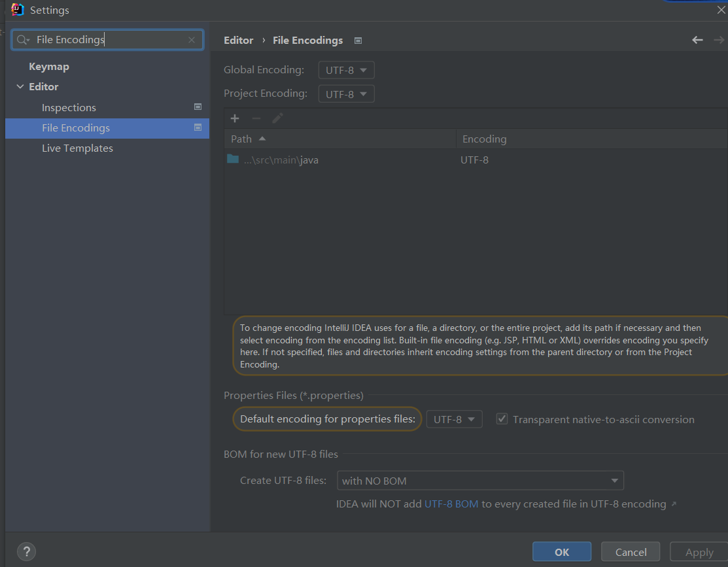Click the Editor tree item label
Image resolution: width=728 pixels, height=567 pixels.
44,87
